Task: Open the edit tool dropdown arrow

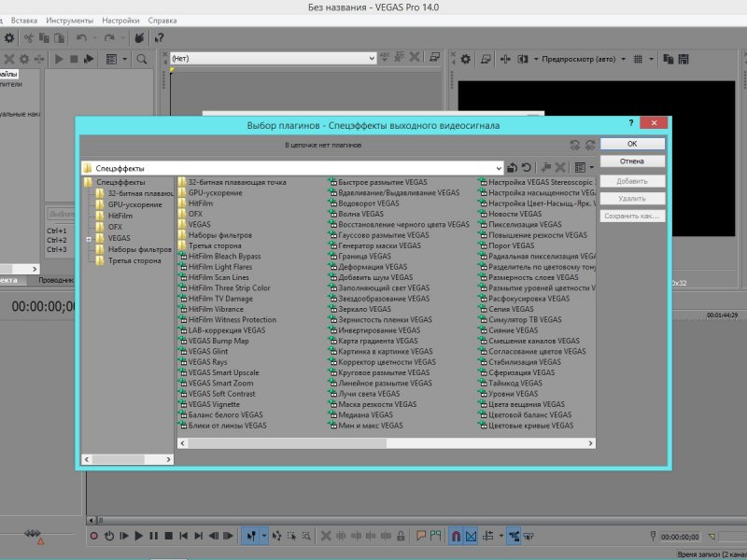Action: pyautogui.click(x=263, y=536)
